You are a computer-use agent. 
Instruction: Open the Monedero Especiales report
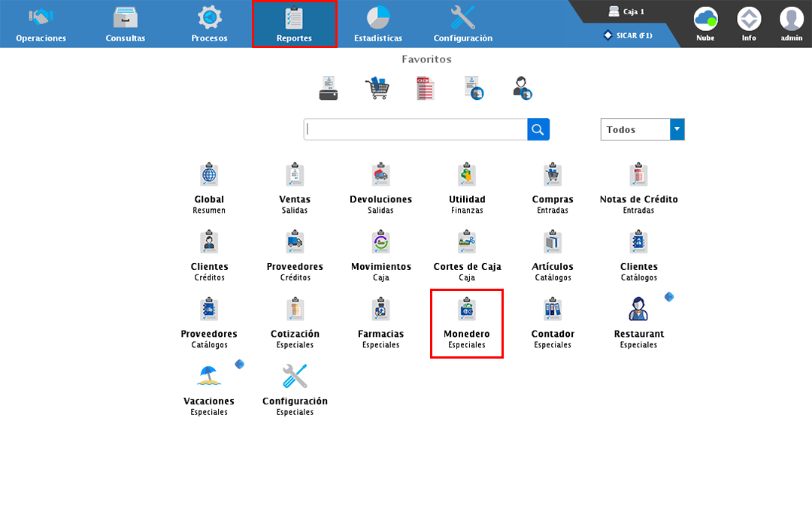coord(466,323)
